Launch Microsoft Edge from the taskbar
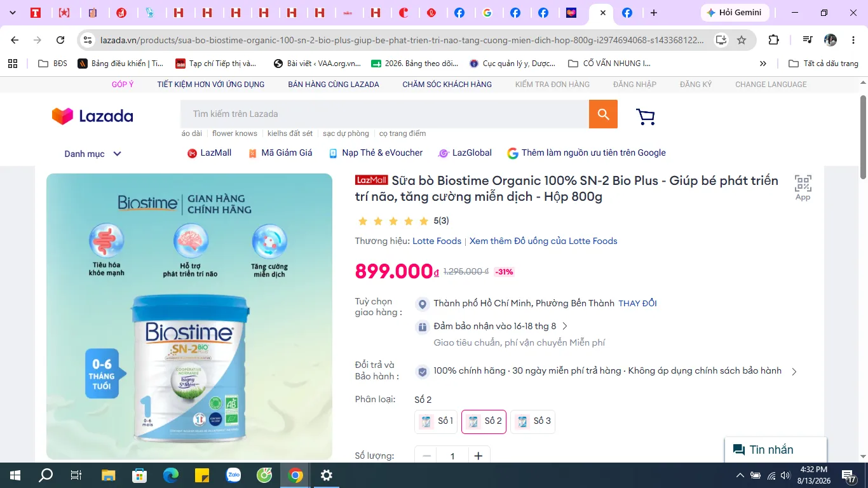Image resolution: width=868 pixels, height=488 pixels. point(171,475)
